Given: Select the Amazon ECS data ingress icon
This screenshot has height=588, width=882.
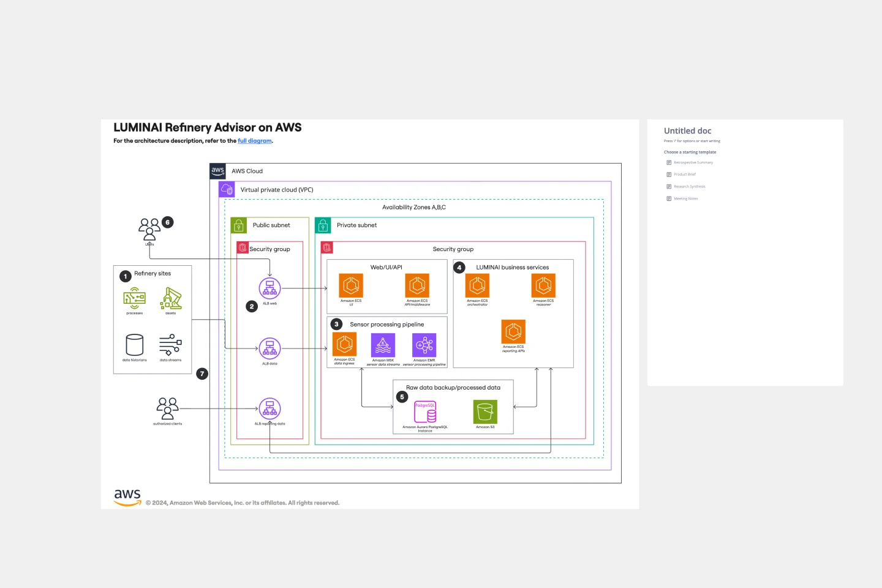Looking at the screenshot, I should 344,345.
